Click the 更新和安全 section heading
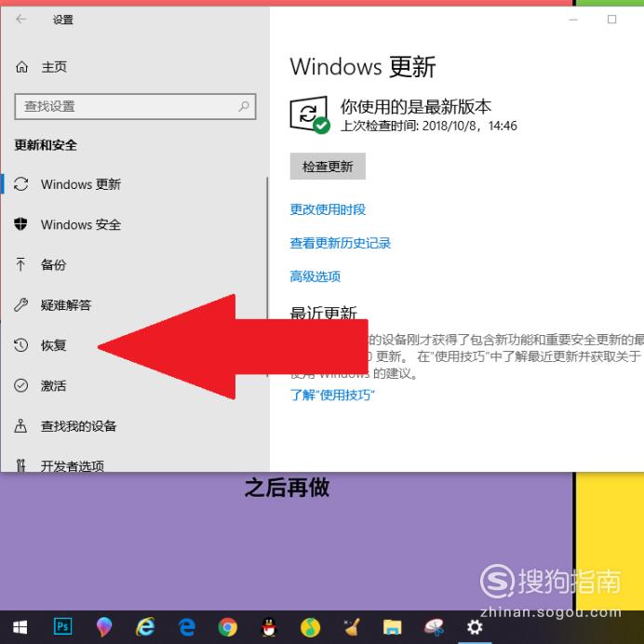The height and width of the screenshot is (644, 644). pos(46,145)
